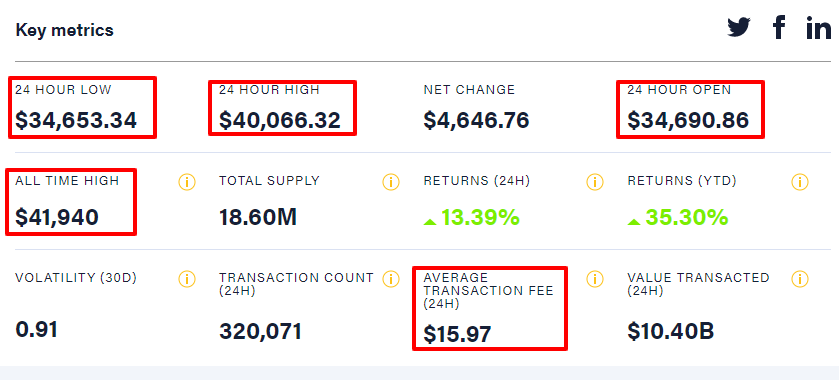Click the Net Change value $4,646.76
The height and width of the screenshot is (380, 839).
(476, 120)
